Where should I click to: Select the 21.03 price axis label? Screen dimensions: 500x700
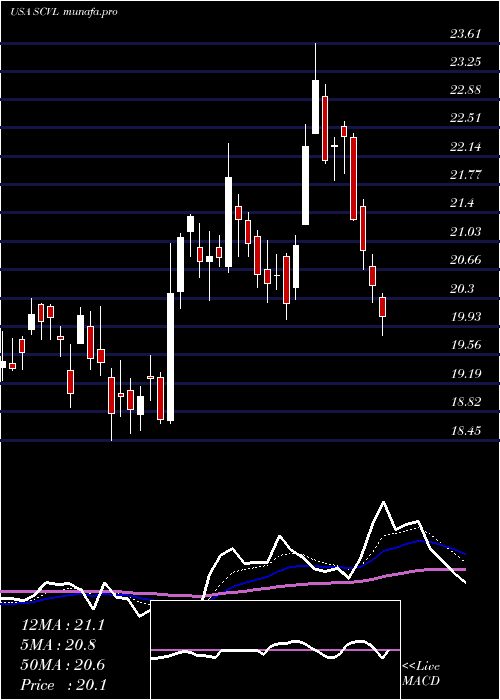466,232
